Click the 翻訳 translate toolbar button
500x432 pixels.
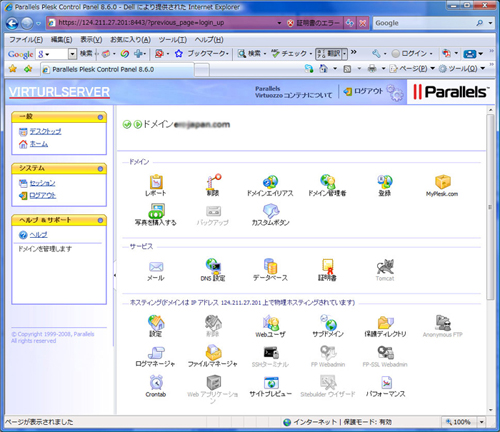click(331, 53)
